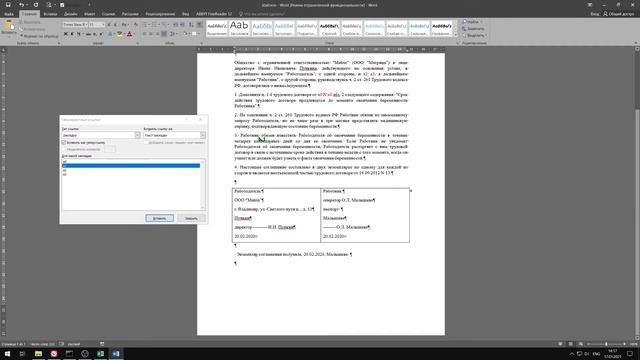Apply the large 'Aab' heading style
The image size is (640, 360).
tap(239, 28)
